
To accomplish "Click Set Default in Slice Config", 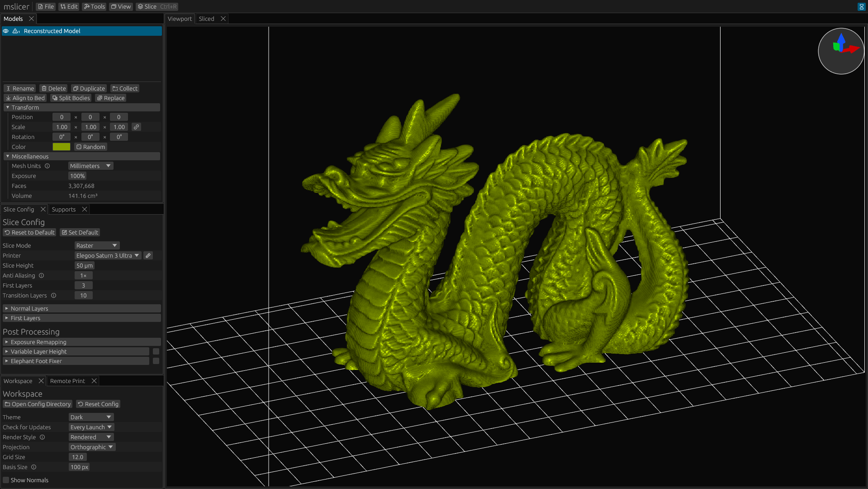I will (80, 233).
